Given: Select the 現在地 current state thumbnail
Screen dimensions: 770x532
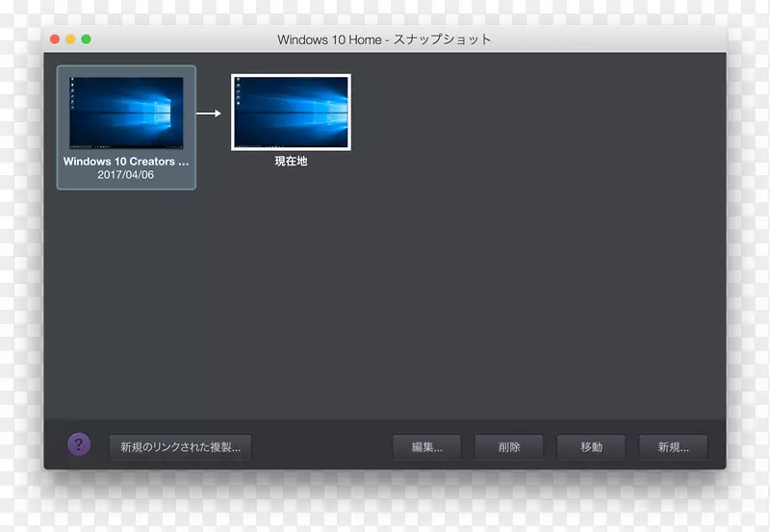Looking at the screenshot, I should (x=291, y=113).
